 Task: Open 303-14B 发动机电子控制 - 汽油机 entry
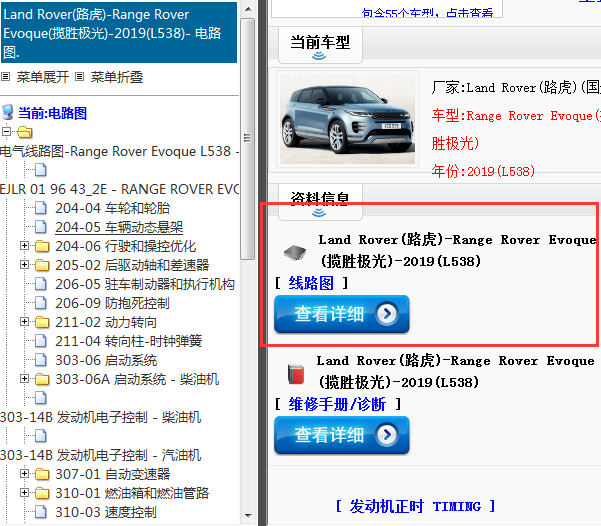click(100, 455)
